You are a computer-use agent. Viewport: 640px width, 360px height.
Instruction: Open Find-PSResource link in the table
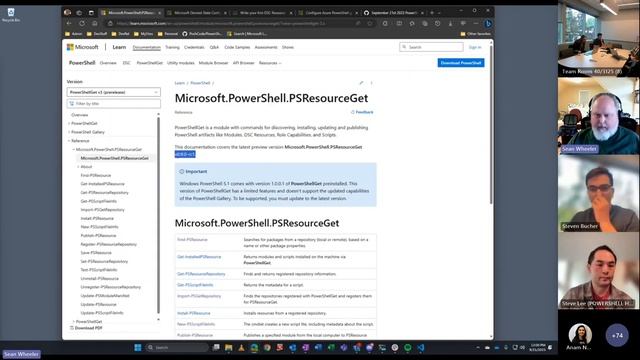click(x=192, y=240)
